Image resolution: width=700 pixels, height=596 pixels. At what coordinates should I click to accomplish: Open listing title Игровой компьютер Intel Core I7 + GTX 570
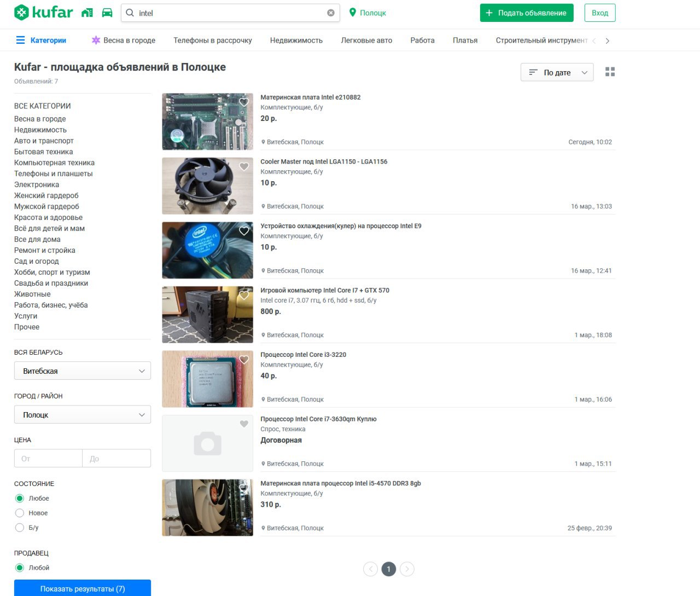325,290
